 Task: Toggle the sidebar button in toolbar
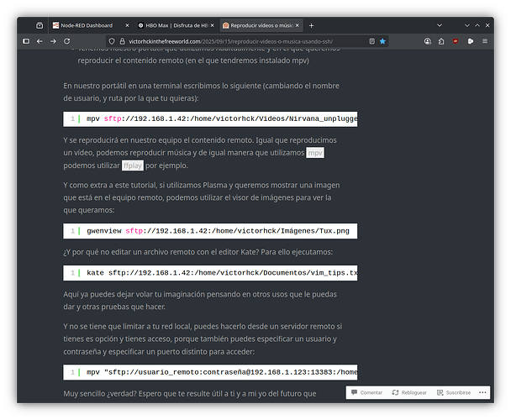point(26,41)
